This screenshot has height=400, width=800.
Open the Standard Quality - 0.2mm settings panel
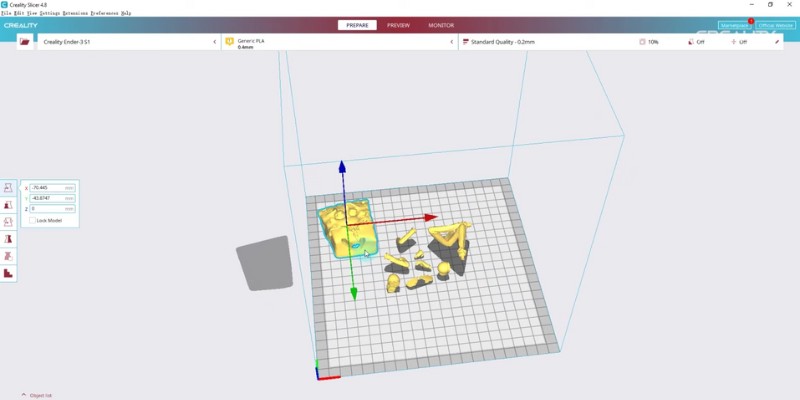click(620, 42)
